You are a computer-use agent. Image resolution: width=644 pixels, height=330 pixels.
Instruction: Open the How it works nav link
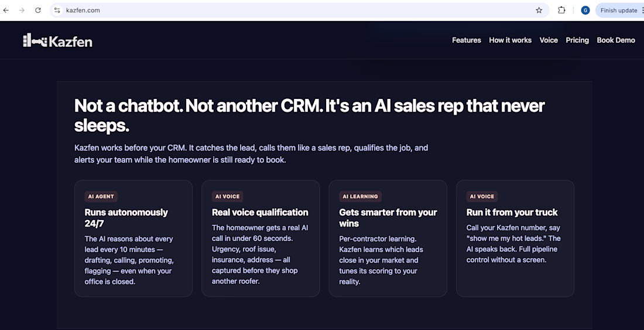pyautogui.click(x=510, y=40)
